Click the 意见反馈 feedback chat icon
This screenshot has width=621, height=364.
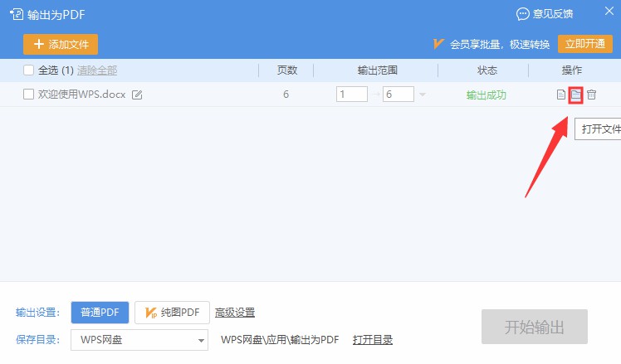pos(522,14)
